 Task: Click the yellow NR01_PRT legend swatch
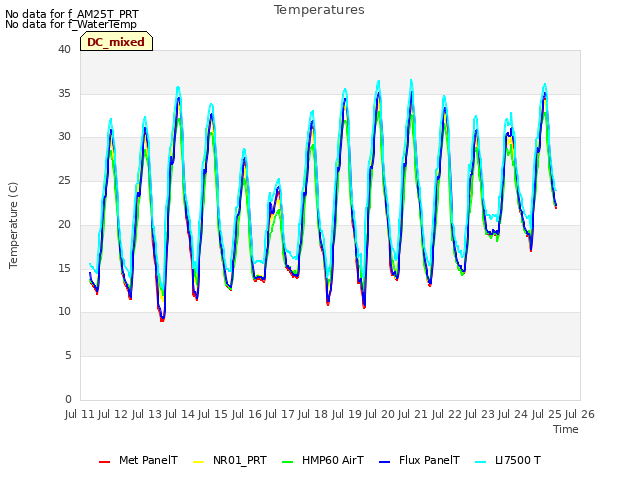(198, 462)
